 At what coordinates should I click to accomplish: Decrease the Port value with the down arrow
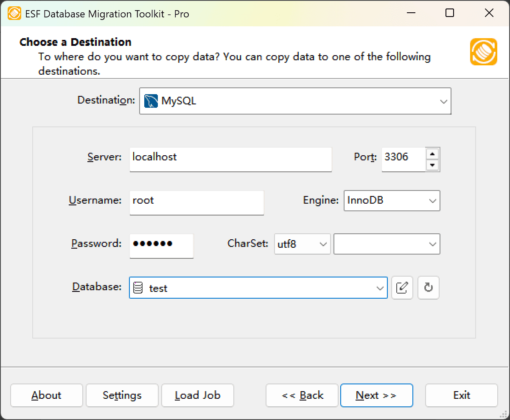tap(432, 165)
